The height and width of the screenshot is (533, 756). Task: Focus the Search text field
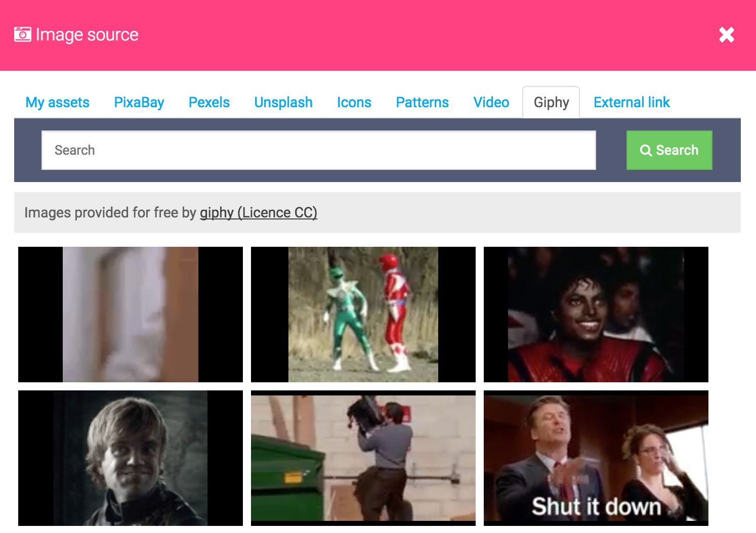click(318, 150)
